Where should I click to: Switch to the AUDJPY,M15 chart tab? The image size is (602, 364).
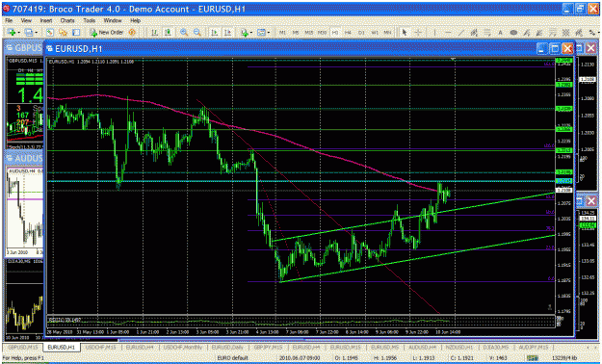(x=533, y=347)
